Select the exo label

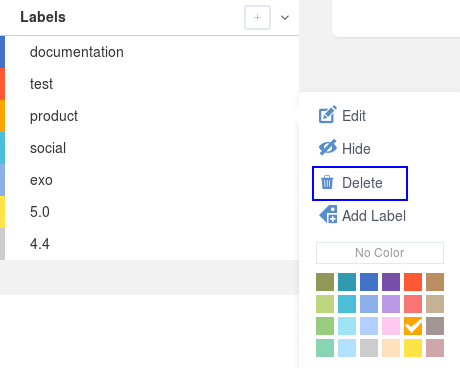(x=149, y=180)
